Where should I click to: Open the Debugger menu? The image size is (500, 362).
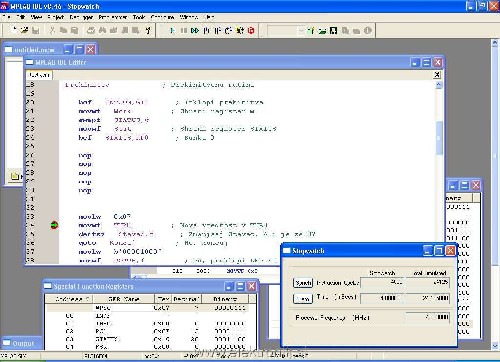point(81,17)
